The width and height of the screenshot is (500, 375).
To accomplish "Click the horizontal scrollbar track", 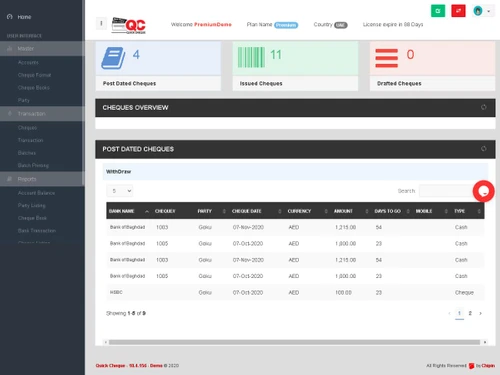I will (294, 342).
